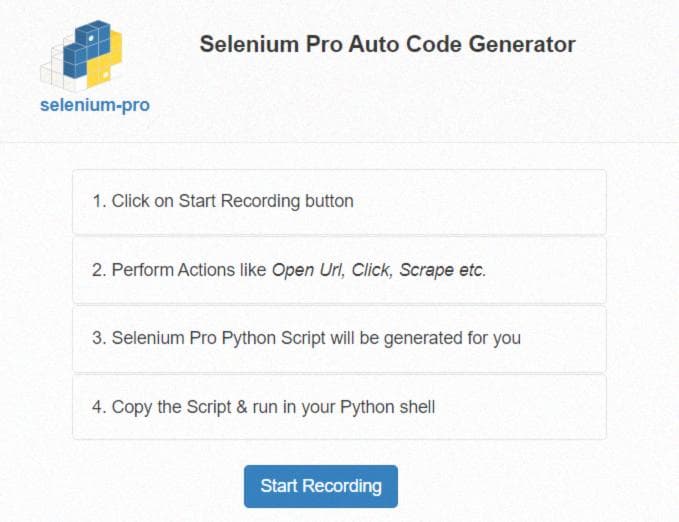679x522 pixels.
Task: Click the ampersand symbol in step 4
Action: coord(242,407)
